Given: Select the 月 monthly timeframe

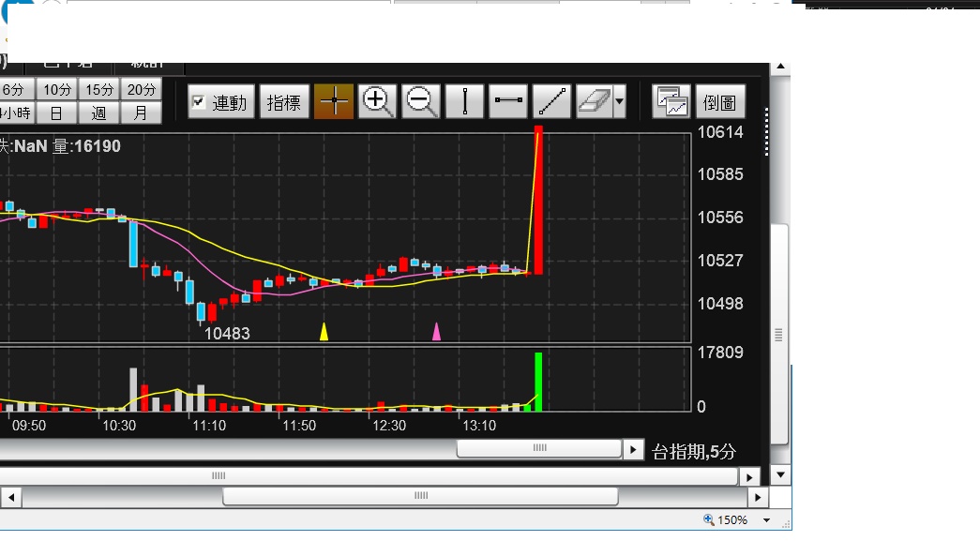Looking at the screenshot, I should tap(142, 113).
